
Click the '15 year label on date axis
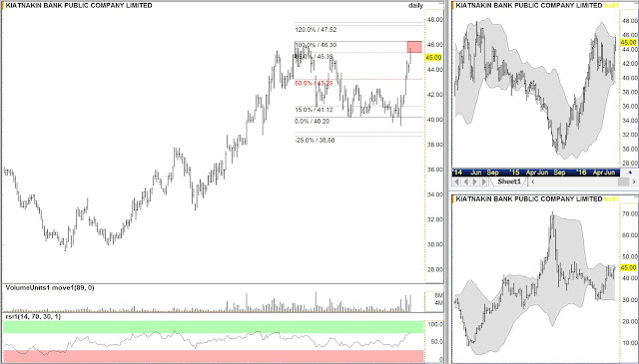[x=514, y=173]
